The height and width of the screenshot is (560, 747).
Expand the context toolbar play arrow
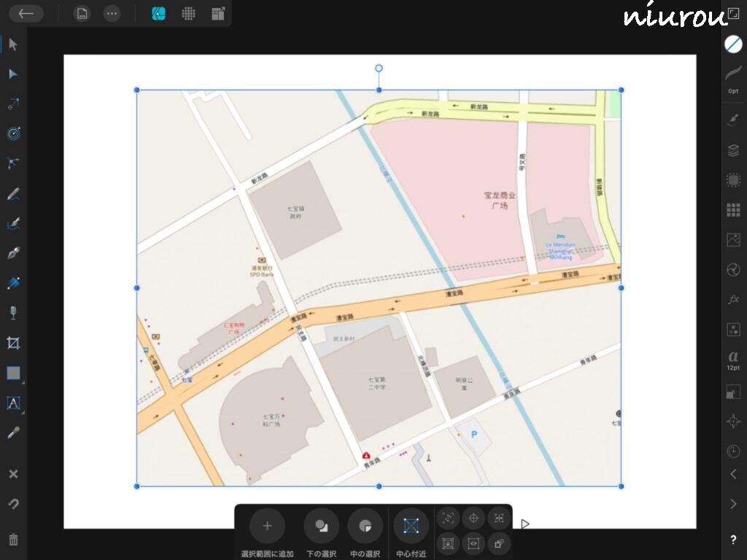pos(525,524)
